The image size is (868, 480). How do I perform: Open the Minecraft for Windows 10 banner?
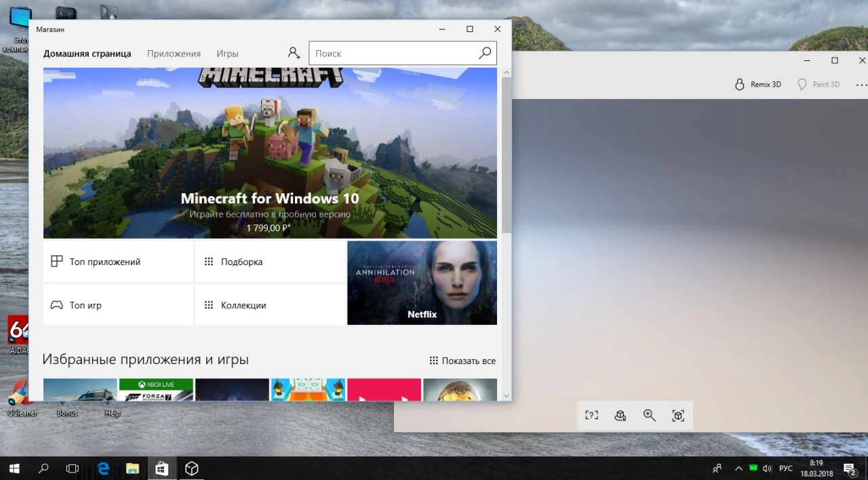click(x=270, y=153)
